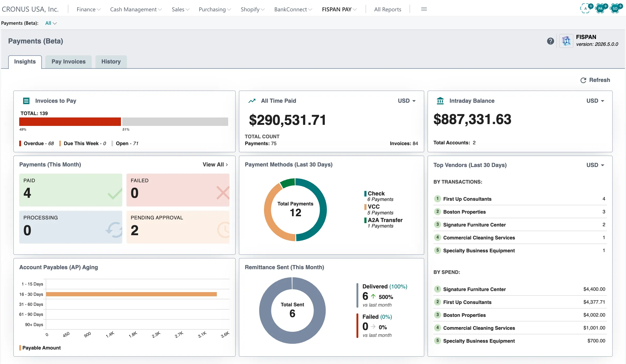Expand the Finance menu
The image size is (626, 364).
[89, 9]
